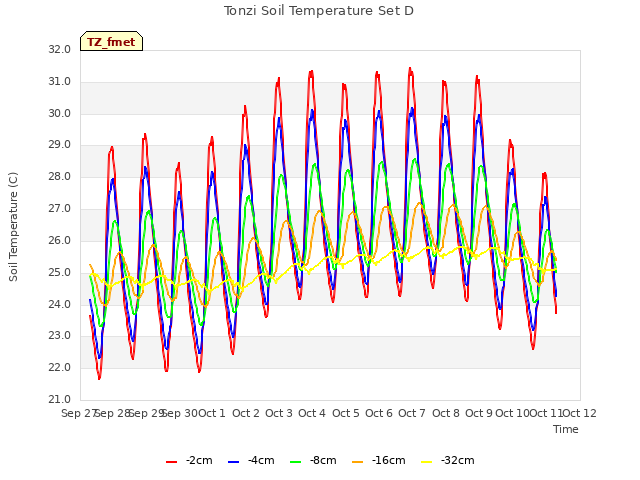Click the Oct 3 x-axis tick label
The width and height of the screenshot is (640, 480).
[279, 413]
